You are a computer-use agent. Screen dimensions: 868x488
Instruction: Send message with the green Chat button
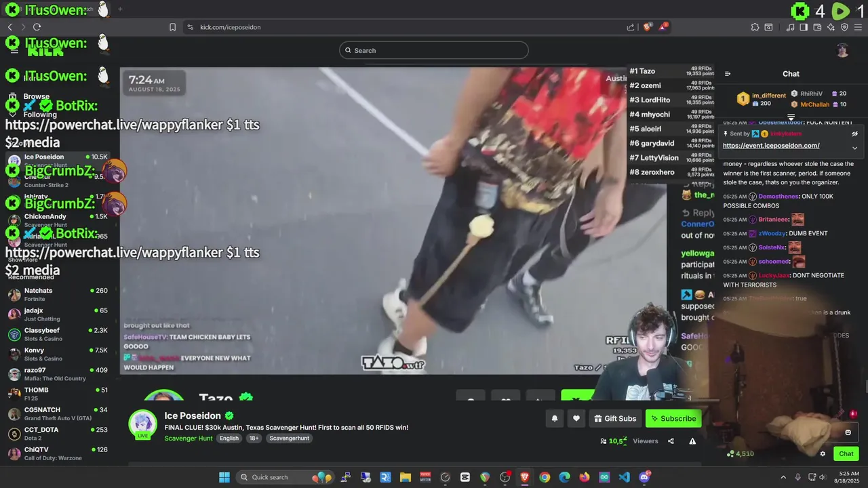pyautogui.click(x=846, y=454)
